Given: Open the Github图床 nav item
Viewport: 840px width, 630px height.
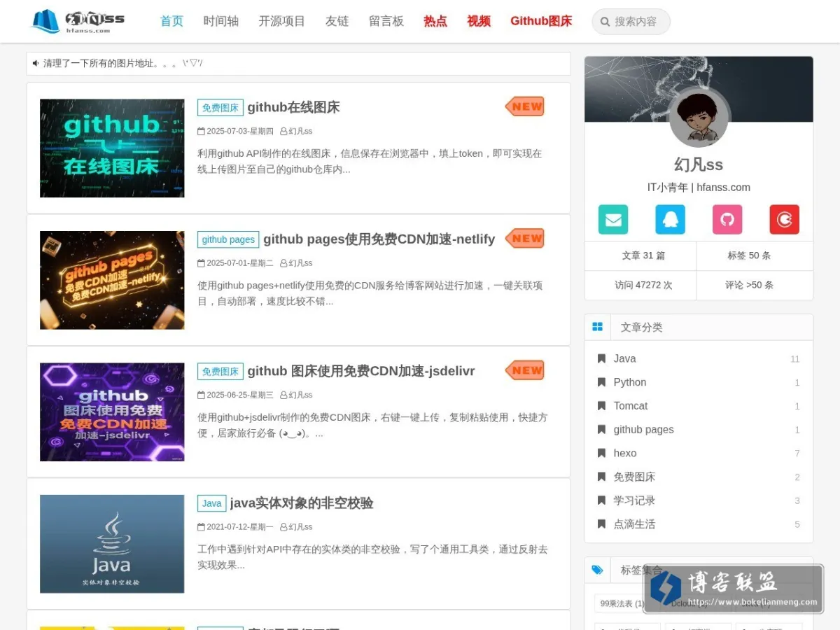Looking at the screenshot, I should [541, 21].
